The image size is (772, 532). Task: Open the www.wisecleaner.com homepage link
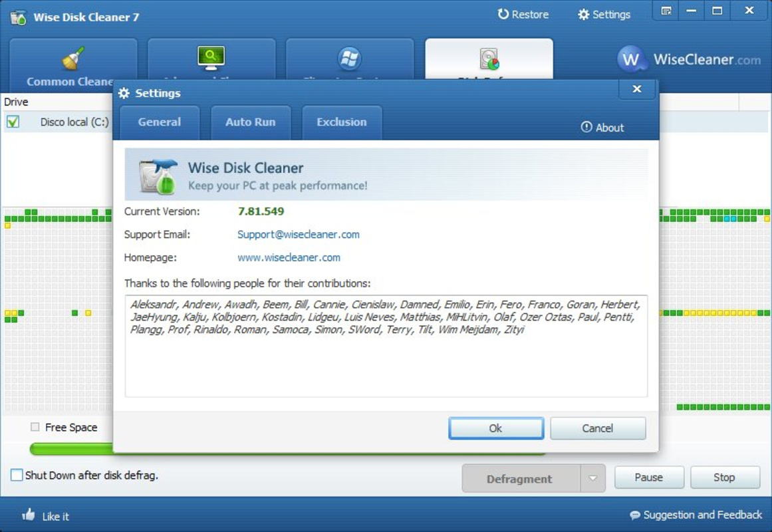click(289, 257)
